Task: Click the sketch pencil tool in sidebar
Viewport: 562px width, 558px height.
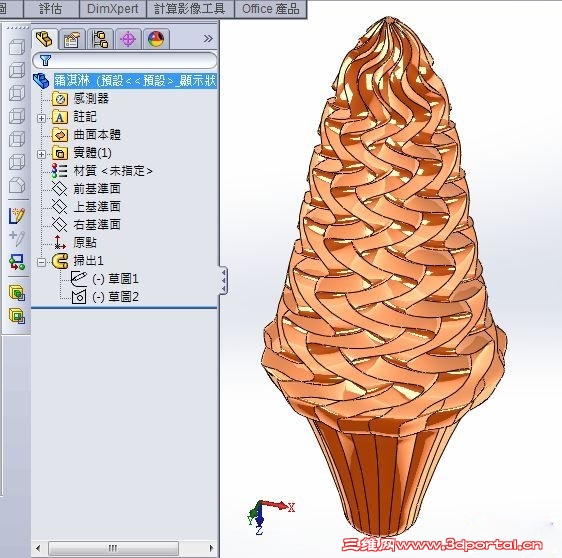Action: (17, 215)
